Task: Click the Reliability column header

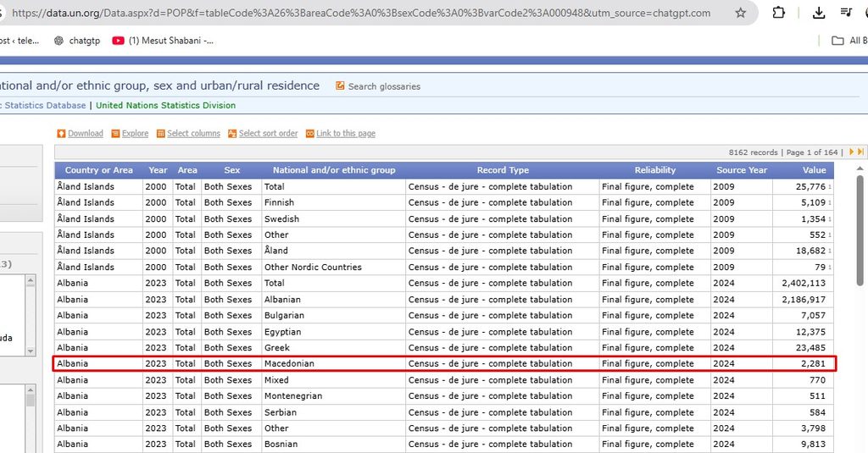Action: coord(655,170)
